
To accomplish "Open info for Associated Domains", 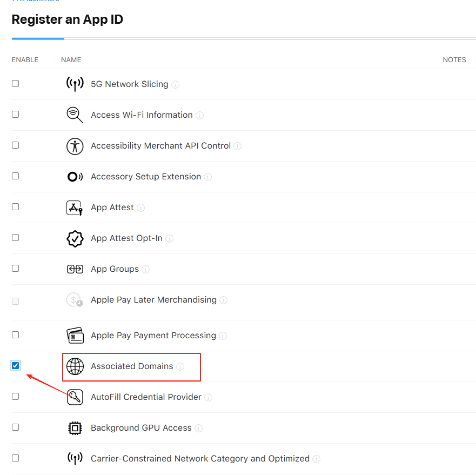I will [180, 366].
